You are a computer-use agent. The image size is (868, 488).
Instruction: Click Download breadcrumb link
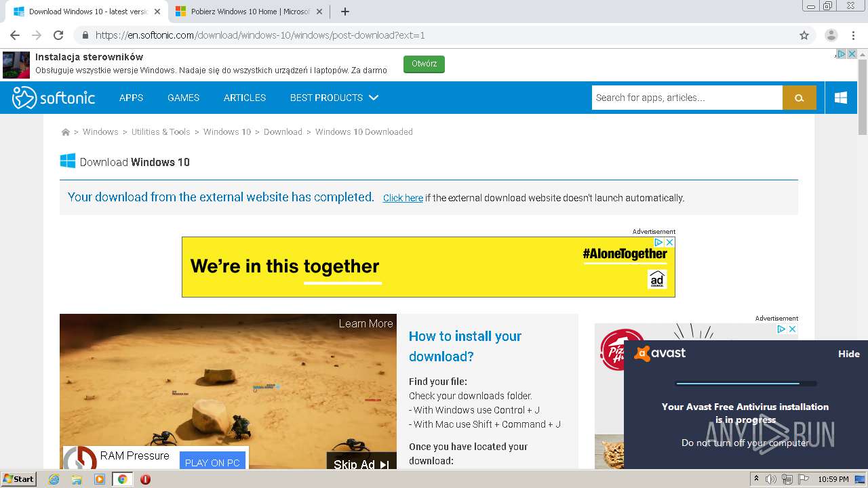[283, 132]
